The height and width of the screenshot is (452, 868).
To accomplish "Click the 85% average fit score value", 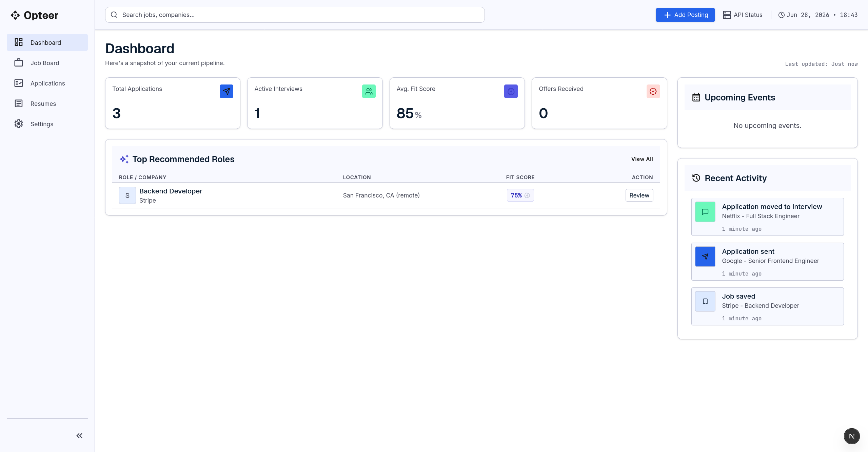I will click(409, 113).
